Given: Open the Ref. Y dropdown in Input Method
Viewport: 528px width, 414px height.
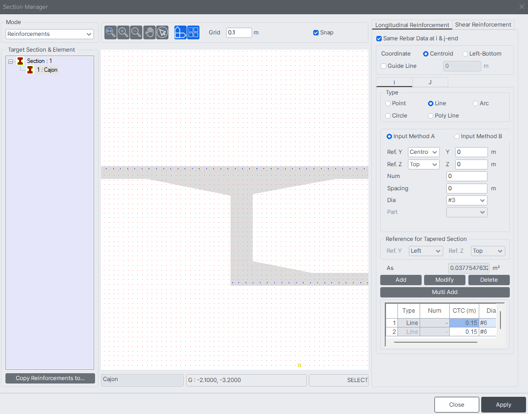Looking at the screenshot, I should point(424,152).
